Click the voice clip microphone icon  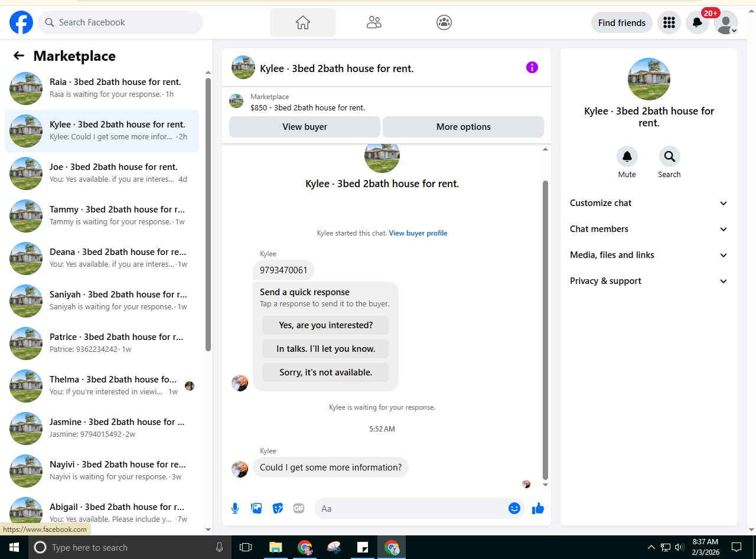pos(235,508)
